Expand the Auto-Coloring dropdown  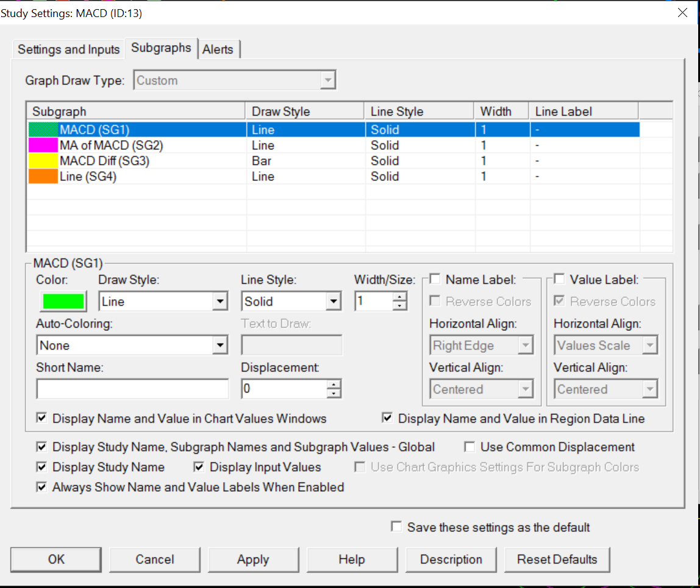click(x=220, y=345)
